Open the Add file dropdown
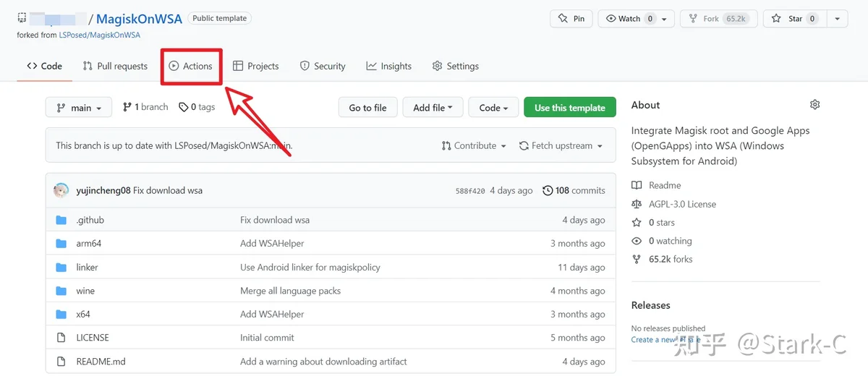Image resolution: width=868 pixels, height=379 pixels. click(x=433, y=107)
